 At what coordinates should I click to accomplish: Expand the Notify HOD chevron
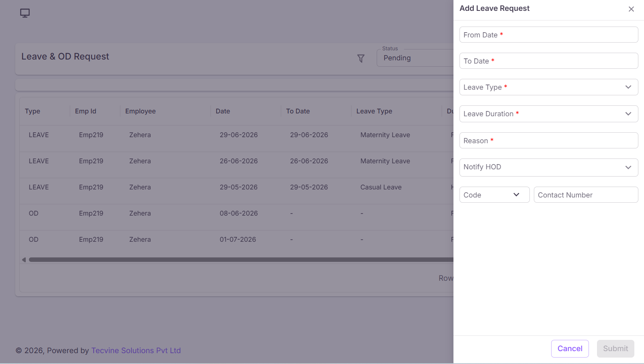(628, 167)
